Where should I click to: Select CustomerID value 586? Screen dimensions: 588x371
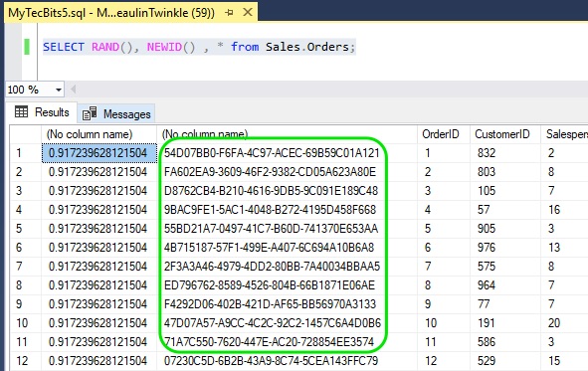coord(505,342)
